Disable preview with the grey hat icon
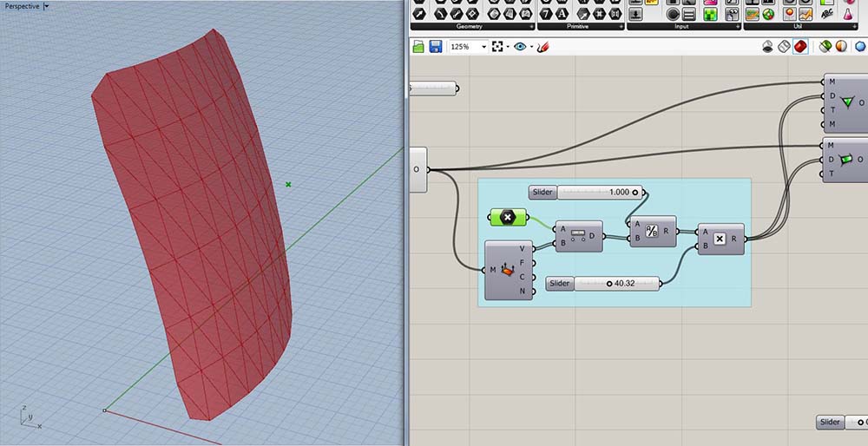Image resolution: width=868 pixels, height=446 pixels. click(x=768, y=47)
